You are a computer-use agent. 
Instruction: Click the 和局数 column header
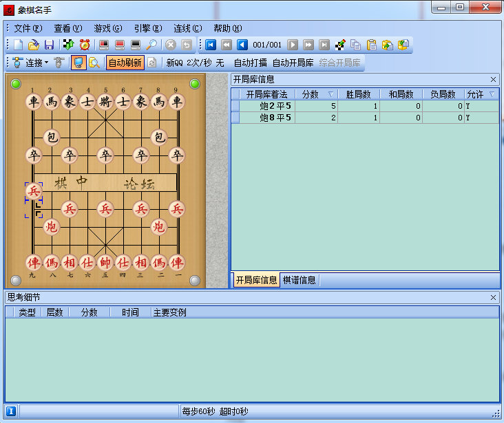(401, 94)
